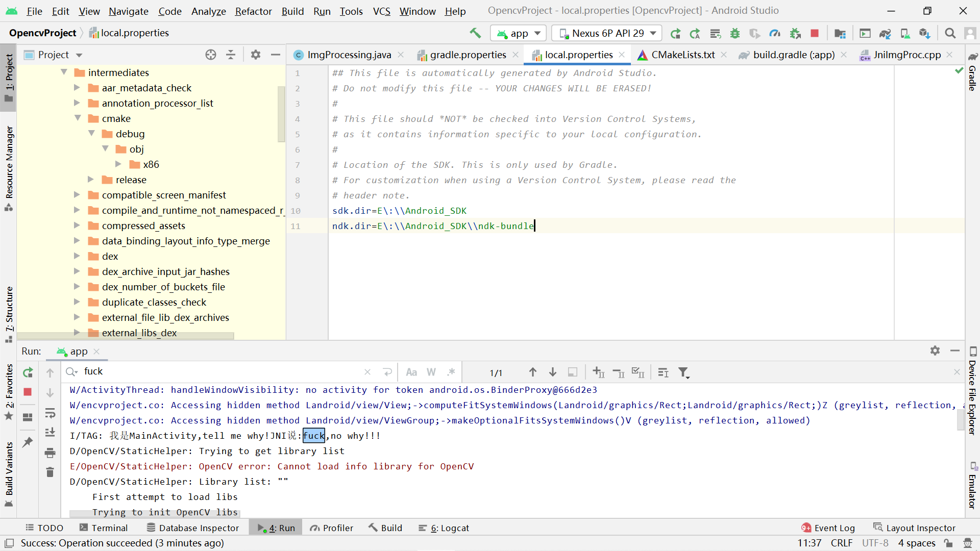Expand the release folder

tap(90, 180)
